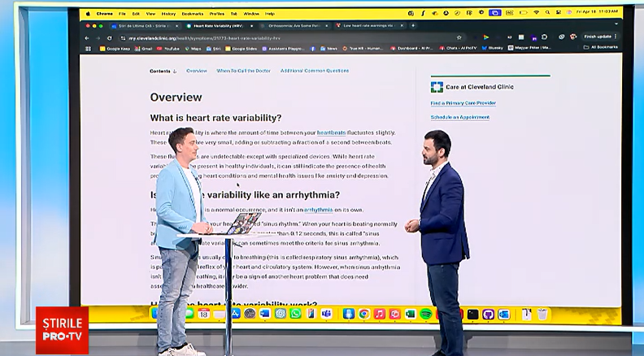Expand the Contents dropdown arrow
The image size is (644, 356).
[x=175, y=72]
